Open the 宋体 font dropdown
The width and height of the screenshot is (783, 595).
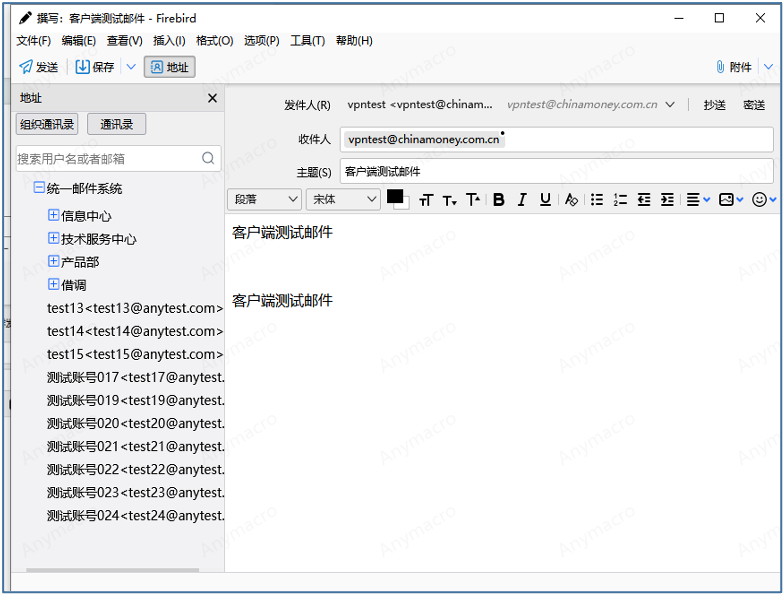(343, 200)
